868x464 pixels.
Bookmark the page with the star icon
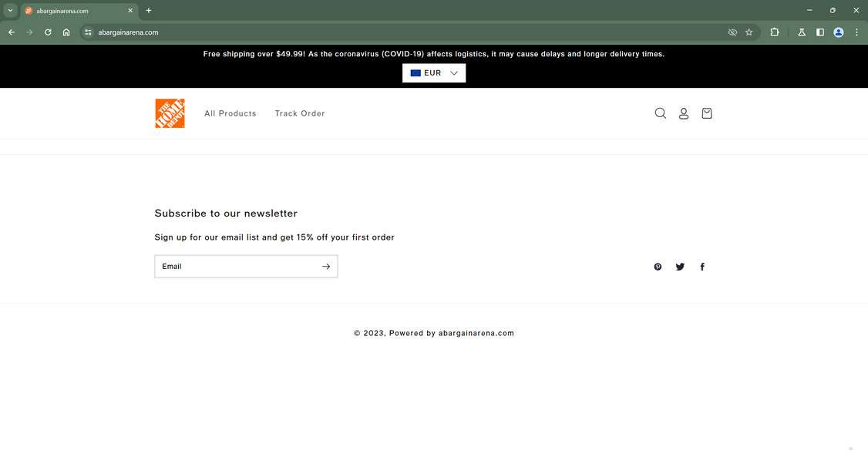pyautogui.click(x=749, y=32)
